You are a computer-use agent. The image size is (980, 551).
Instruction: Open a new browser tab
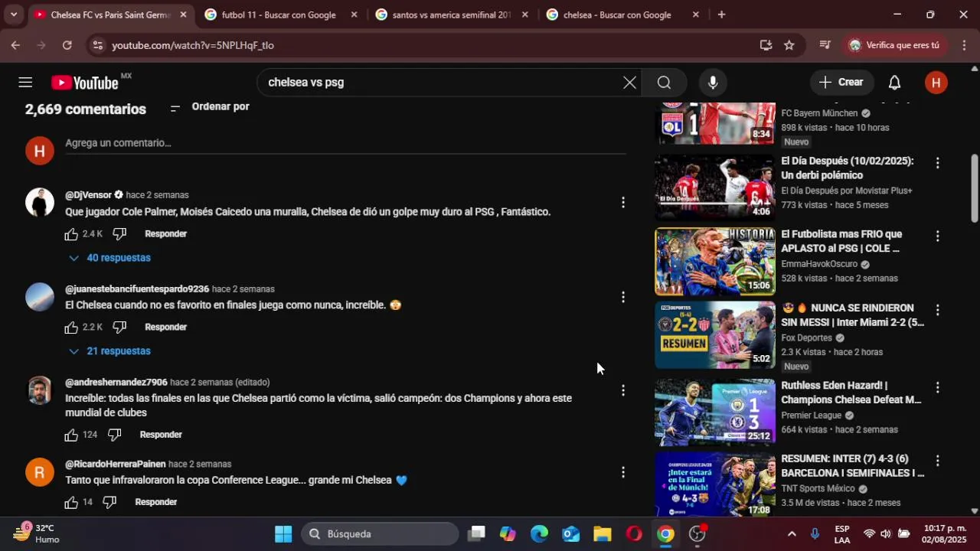point(721,15)
